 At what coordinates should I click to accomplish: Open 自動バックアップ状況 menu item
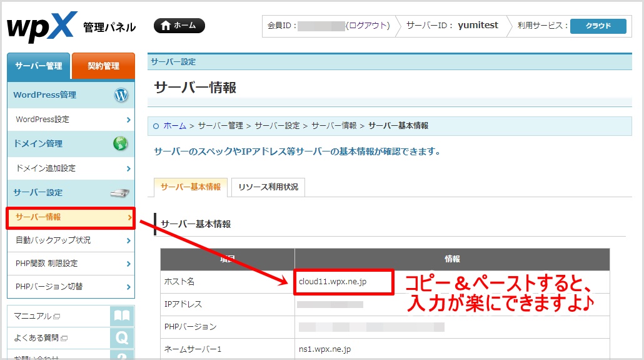coord(71,240)
